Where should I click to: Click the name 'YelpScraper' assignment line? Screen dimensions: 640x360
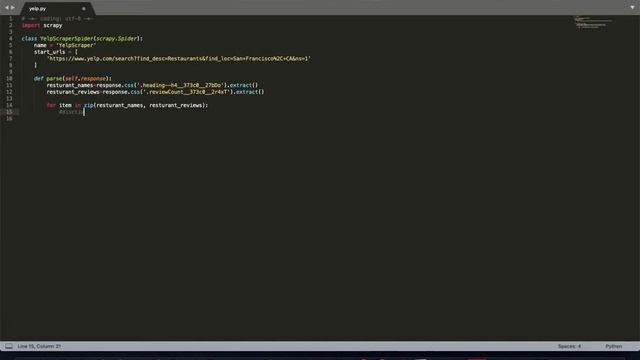coord(65,45)
